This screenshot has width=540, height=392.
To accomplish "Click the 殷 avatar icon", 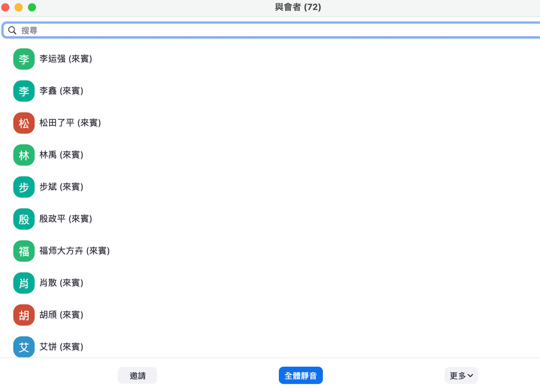I will click(24, 219).
